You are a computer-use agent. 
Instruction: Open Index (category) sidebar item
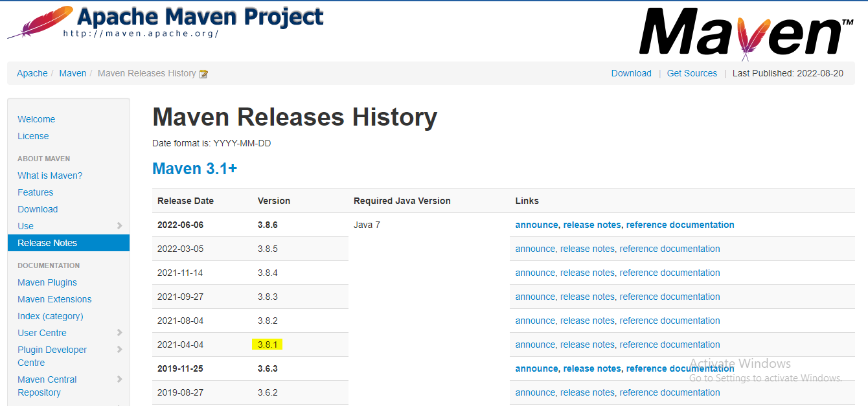pos(51,316)
